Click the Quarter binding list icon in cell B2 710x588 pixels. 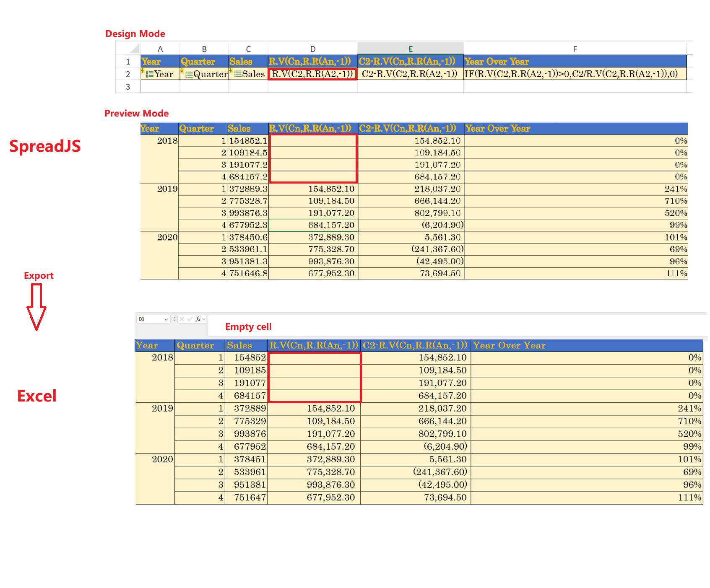click(189, 75)
